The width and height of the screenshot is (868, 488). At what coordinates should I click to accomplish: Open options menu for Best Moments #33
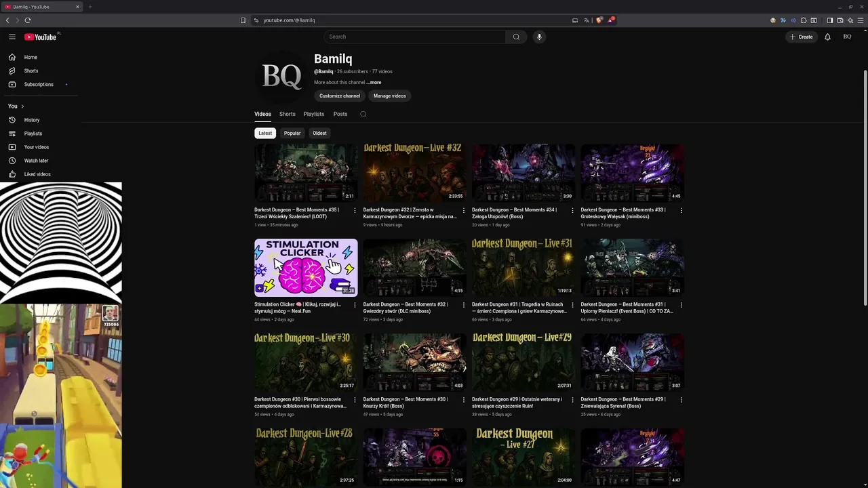pyautogui.click(x=682, y=211)
